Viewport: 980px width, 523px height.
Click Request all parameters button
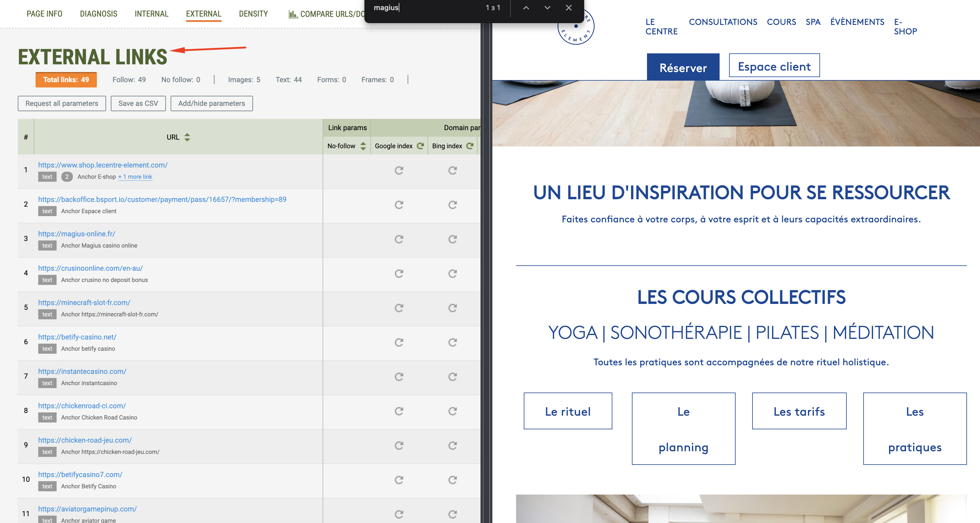pyautogui.click(x=62, y=103)
